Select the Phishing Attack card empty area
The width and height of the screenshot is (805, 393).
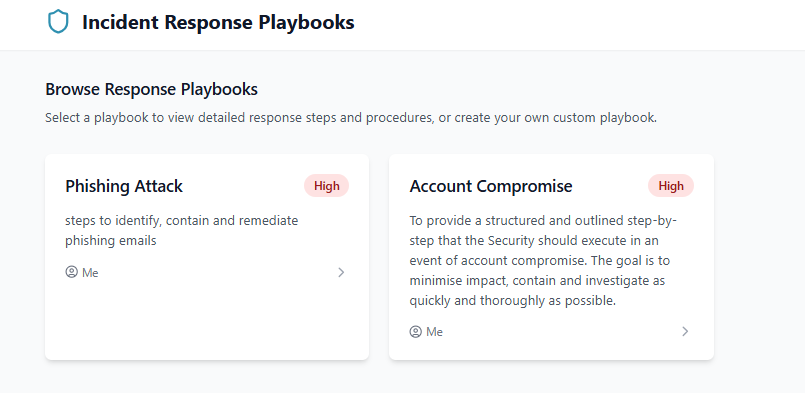tap(207, 319)
